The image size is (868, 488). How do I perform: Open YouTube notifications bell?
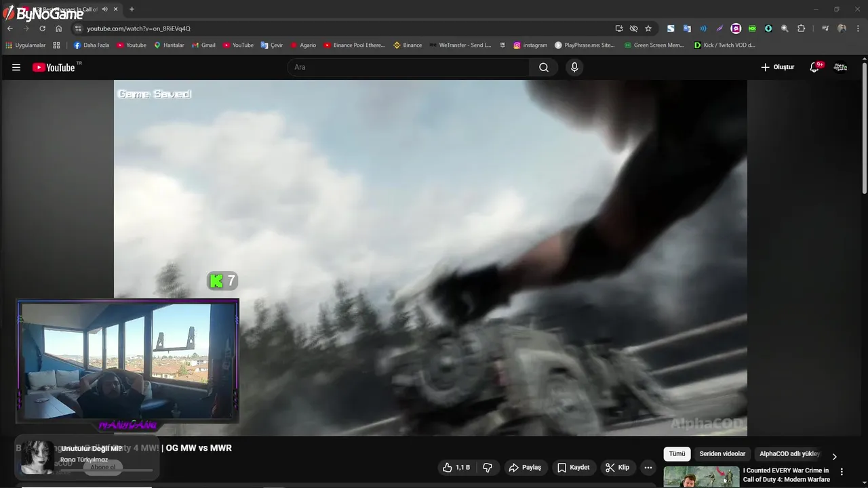815,67
